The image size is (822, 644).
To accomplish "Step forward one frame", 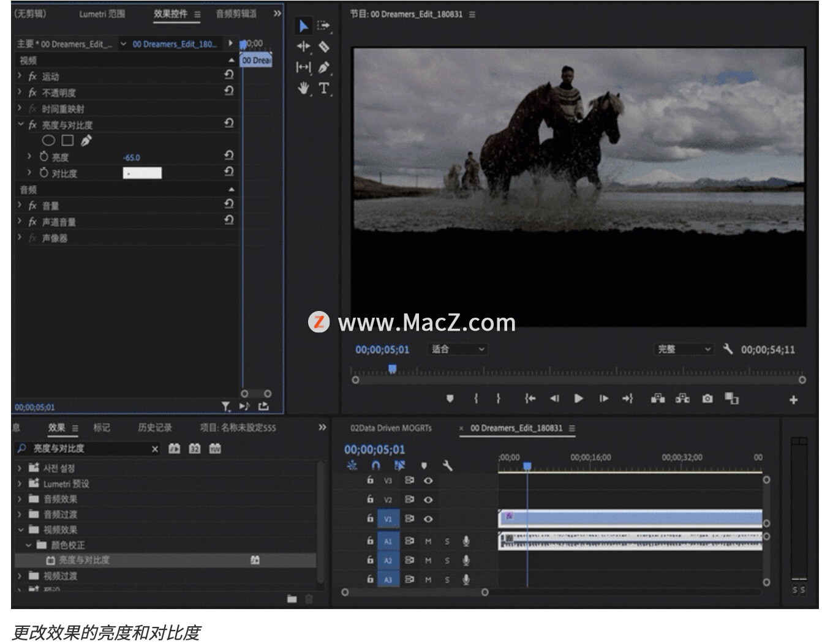I will [604, 399].
